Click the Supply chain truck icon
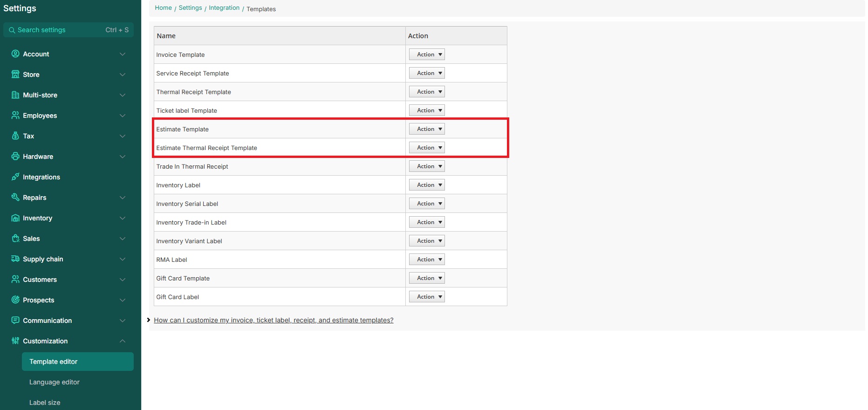The image size is (868, 410). tap(15, 259)
